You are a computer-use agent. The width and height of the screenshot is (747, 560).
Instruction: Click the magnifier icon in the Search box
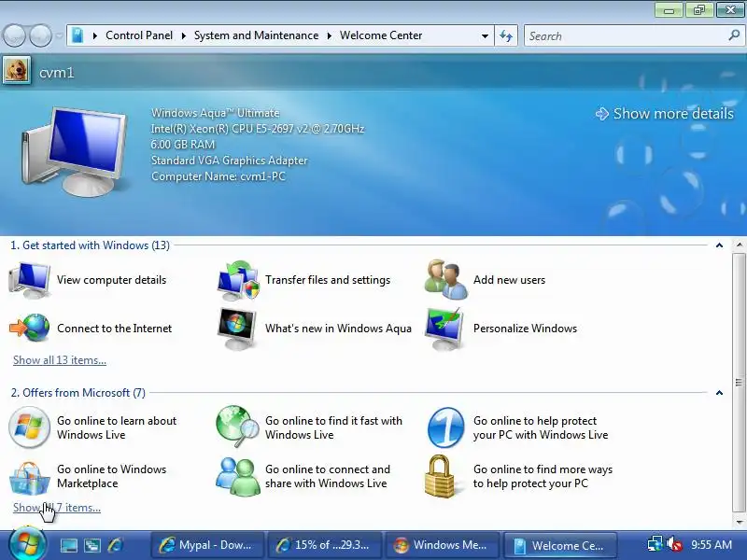[x=734, y=35]
